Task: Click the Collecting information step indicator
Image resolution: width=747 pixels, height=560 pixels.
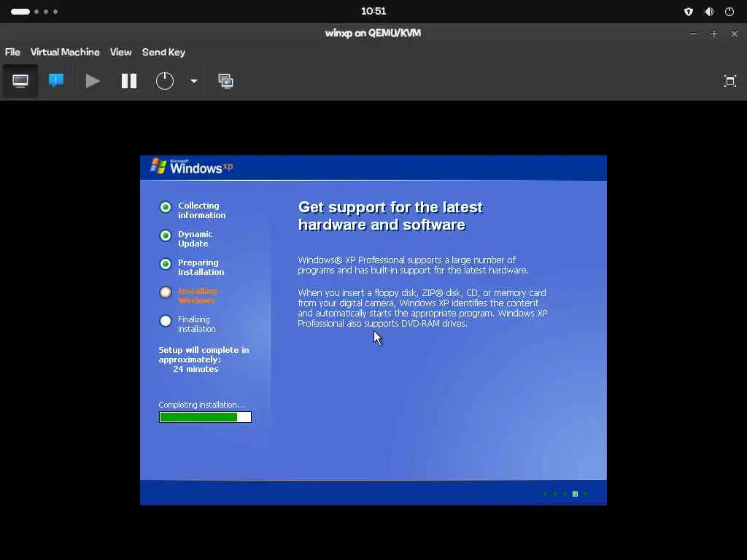Action: coord(166,207)
